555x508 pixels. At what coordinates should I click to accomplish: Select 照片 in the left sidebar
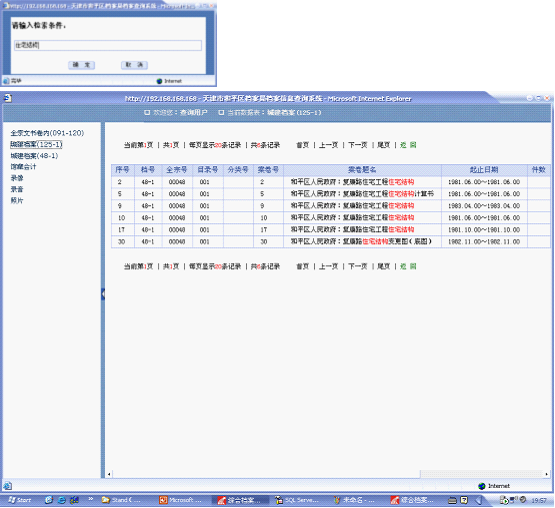click(17, 200)
